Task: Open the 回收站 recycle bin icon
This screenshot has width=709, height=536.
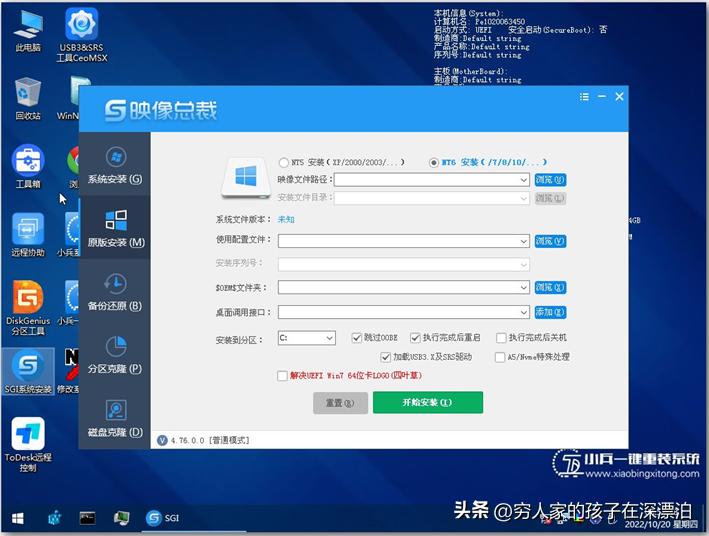Action: 28,99
